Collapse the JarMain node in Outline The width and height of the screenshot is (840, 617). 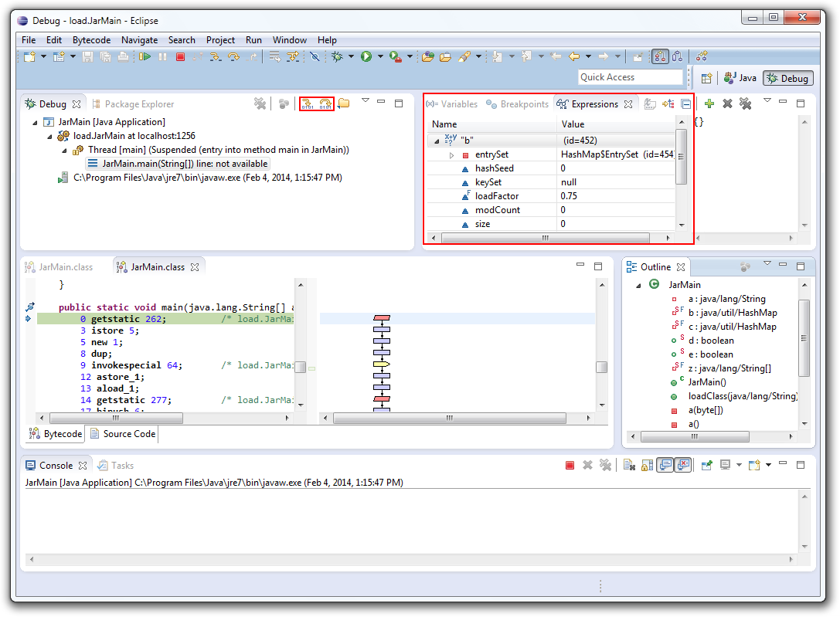639,285
